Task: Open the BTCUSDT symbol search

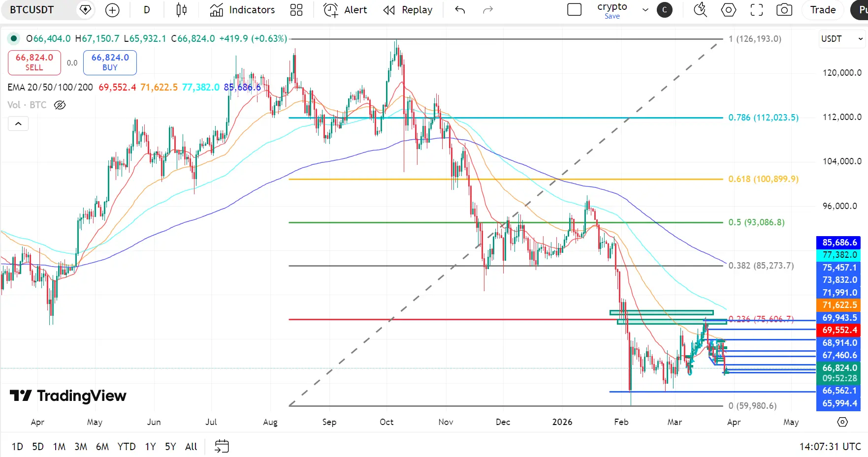Action: 32,10
